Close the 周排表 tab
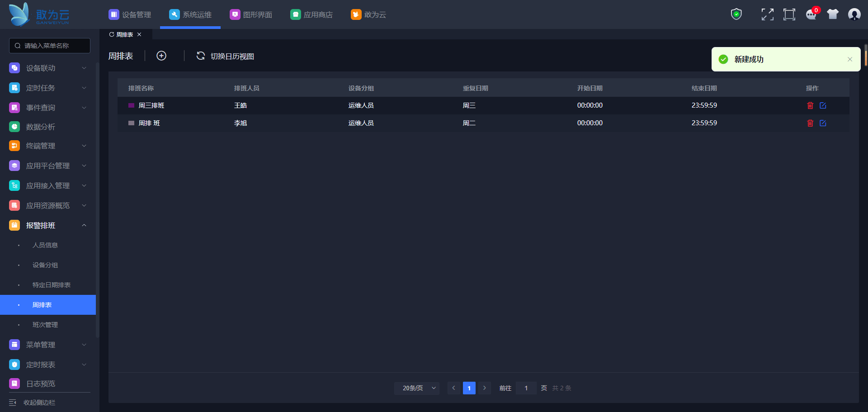The image size is (868, 412). (x=139, y=34)
